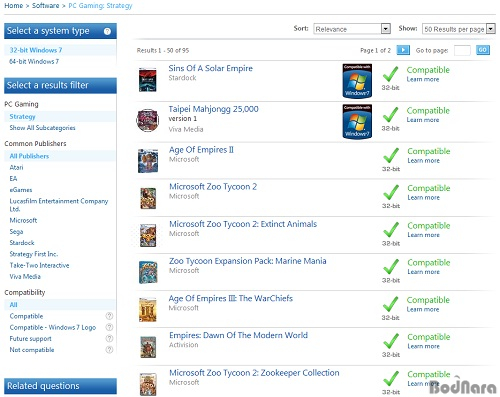Click the Software breadcrumb link
Image resolution: width=500 pixels, height=397 pixels.
[45, 6]
